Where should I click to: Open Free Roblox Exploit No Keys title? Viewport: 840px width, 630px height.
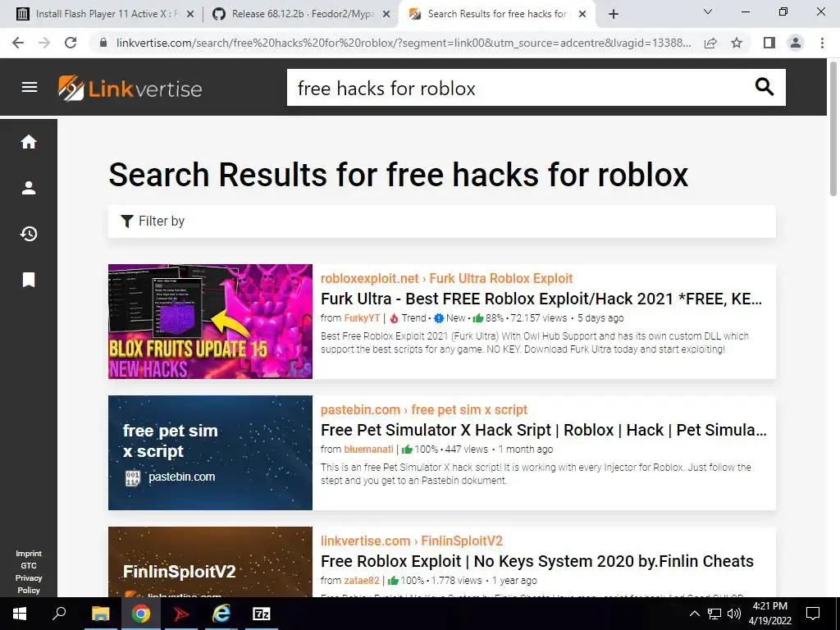[536, 561]
